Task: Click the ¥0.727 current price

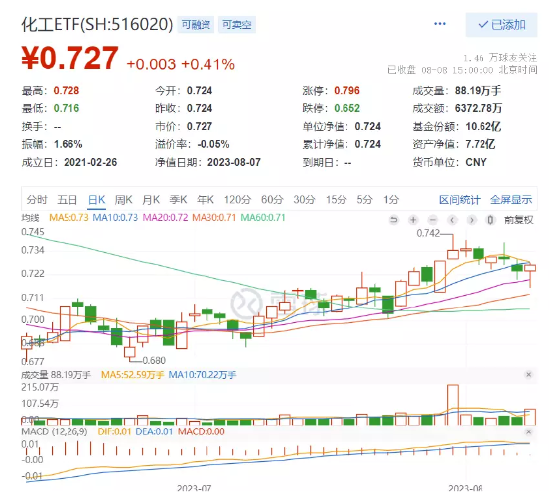Action: (70, 58)
